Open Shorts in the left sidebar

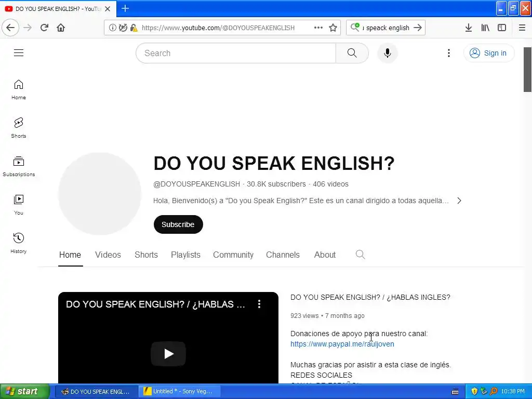point(19,128)
